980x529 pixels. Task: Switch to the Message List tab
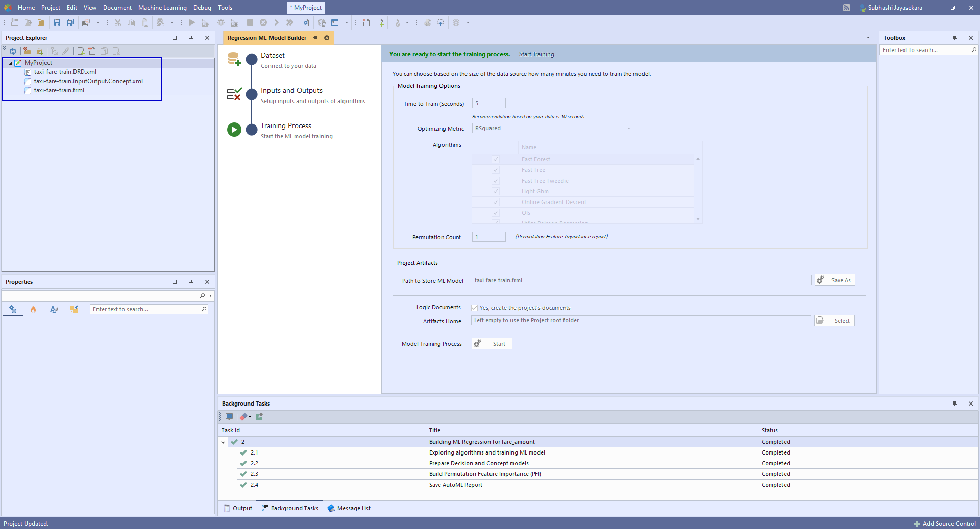coord(349,508)
